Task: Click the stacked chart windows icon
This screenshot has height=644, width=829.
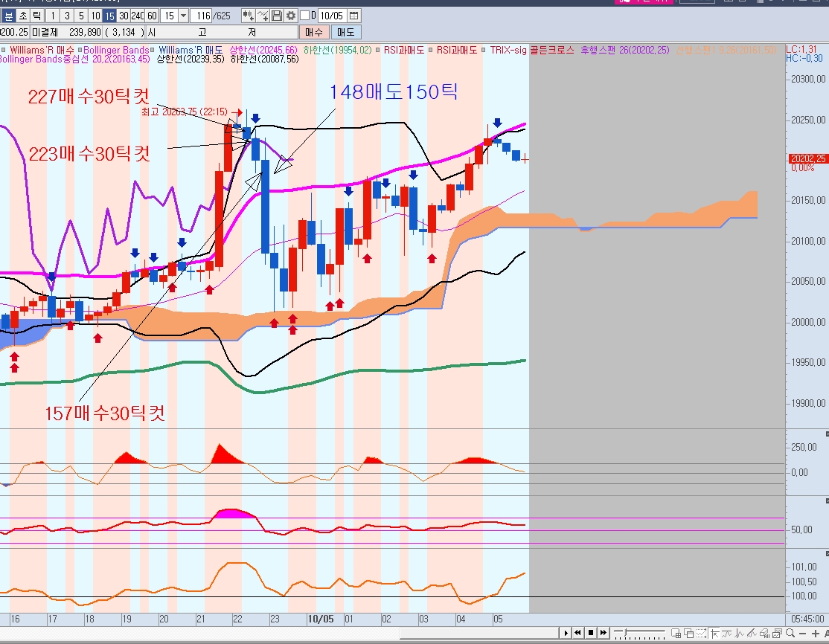Action: [x=777, y=633]
